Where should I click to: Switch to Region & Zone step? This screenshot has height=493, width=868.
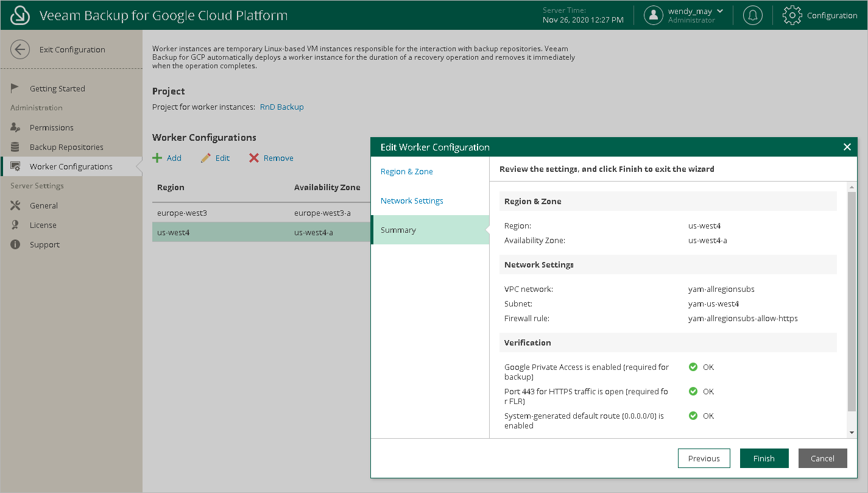tap(407, 171)
